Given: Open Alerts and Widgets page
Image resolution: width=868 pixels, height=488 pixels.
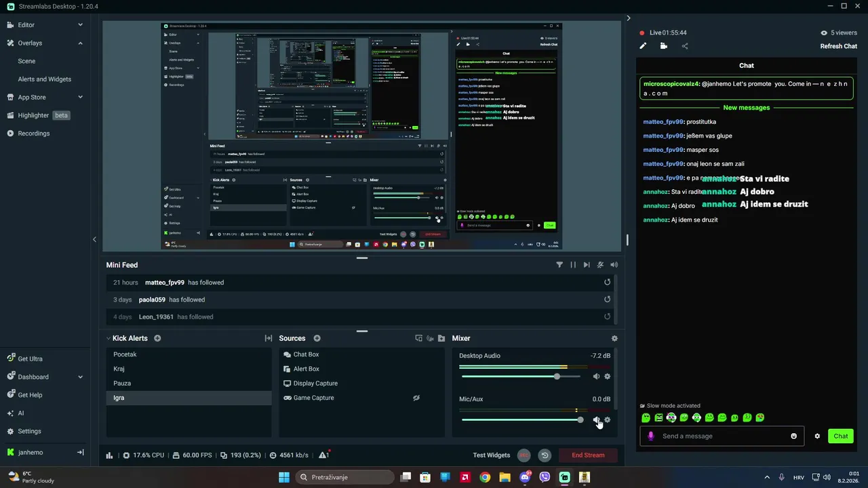Looking at the screenshot, I should point(45,79).
